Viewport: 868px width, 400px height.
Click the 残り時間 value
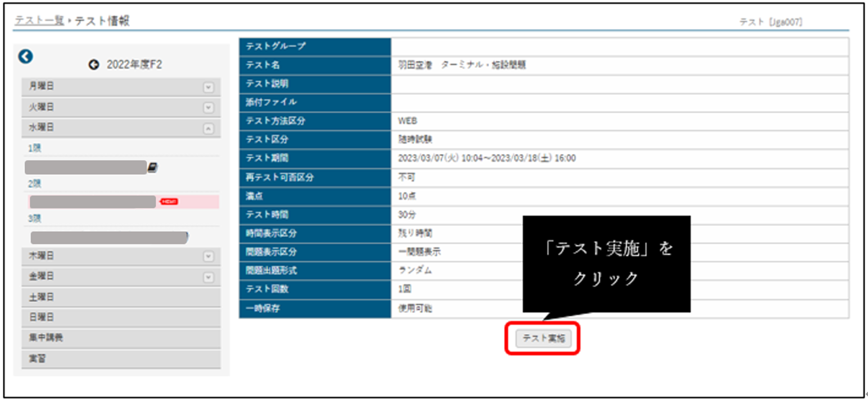click(415, 233)
